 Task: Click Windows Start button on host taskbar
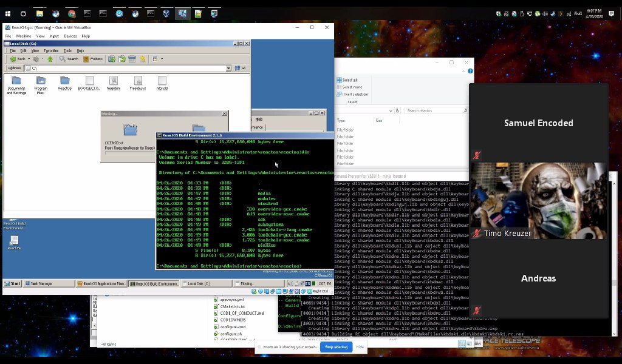(x=7, y=13)
